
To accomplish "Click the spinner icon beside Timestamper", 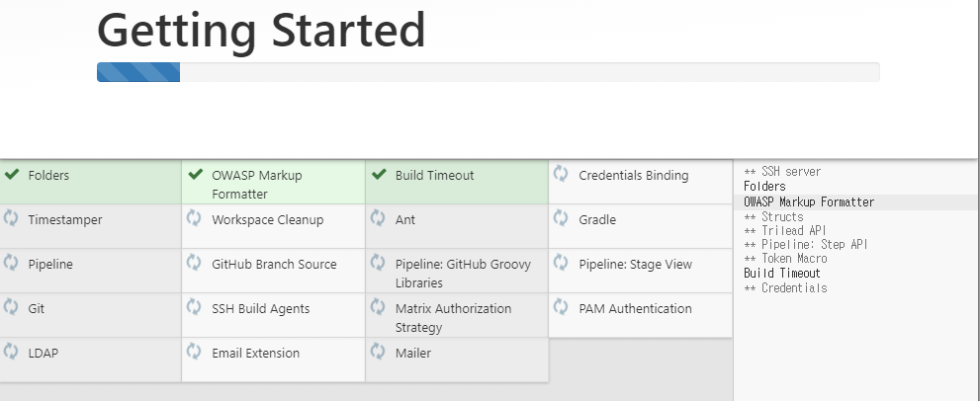I will (11, 218).
